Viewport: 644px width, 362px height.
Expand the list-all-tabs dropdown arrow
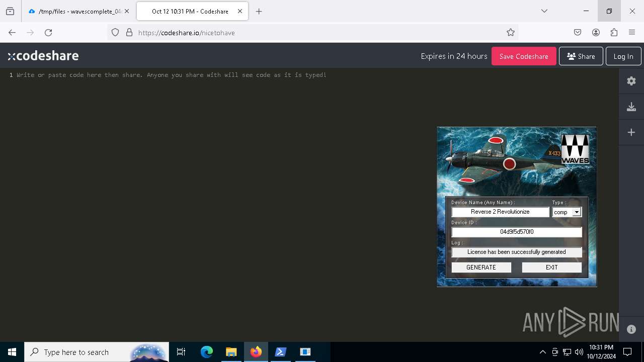[544, 11]
